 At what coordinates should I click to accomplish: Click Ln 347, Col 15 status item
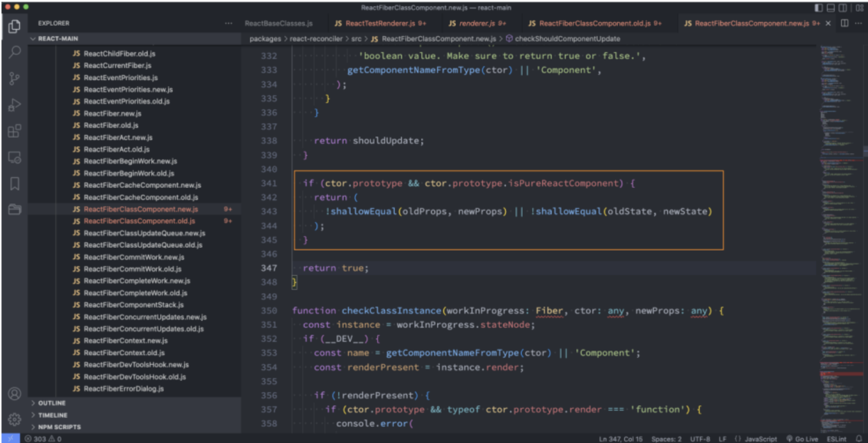pos(621,438)
